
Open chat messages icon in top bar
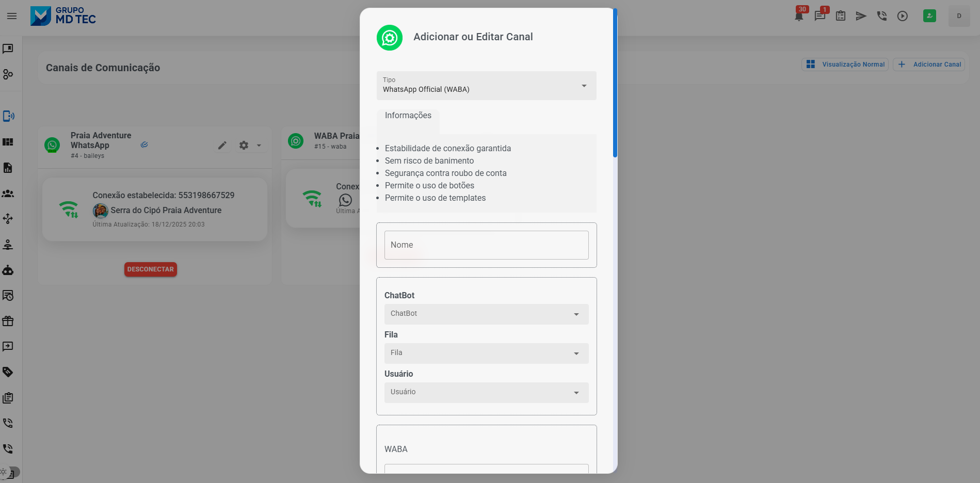[x=820, y=16]
